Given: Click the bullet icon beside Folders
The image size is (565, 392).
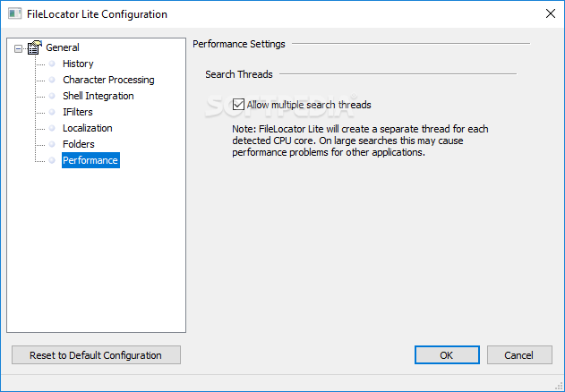Looking at the screenshot, I should coord(52,144).
